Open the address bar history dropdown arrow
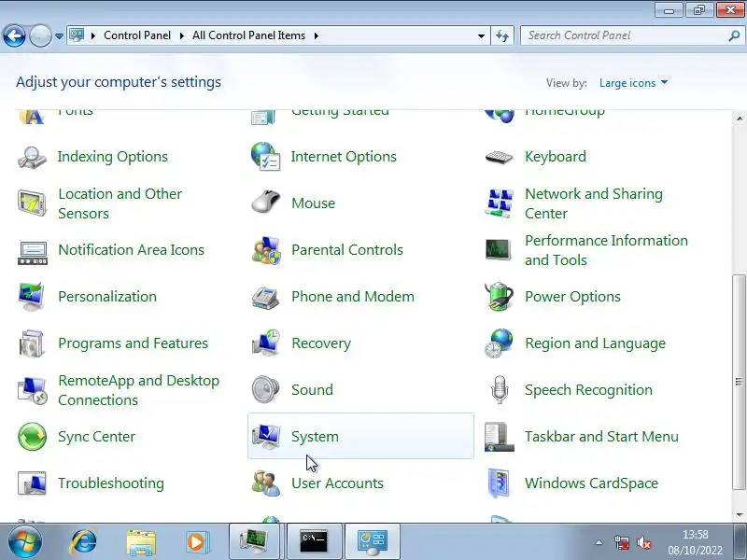The width and height of the screenshot is (747, 560). (481, 35)
